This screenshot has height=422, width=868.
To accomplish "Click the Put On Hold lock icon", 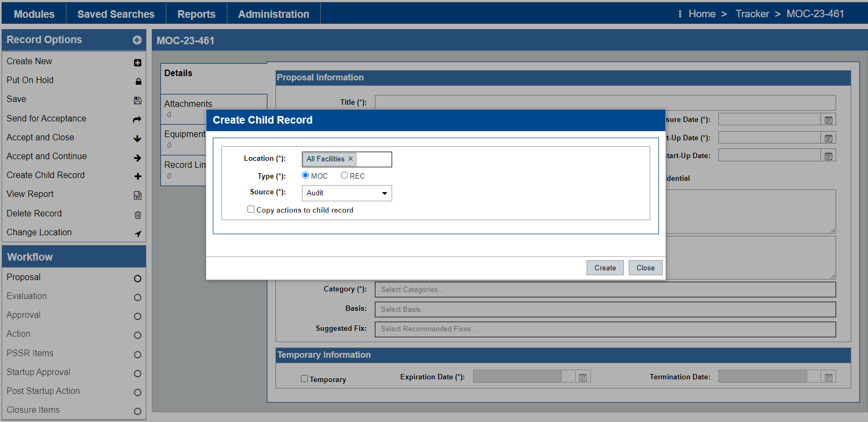I will [138, 81].
